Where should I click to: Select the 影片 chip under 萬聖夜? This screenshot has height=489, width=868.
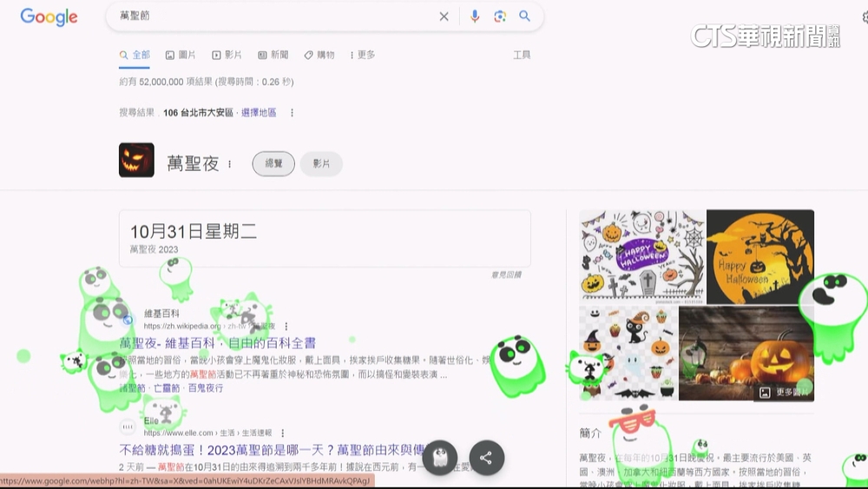(x=321, y=164)
